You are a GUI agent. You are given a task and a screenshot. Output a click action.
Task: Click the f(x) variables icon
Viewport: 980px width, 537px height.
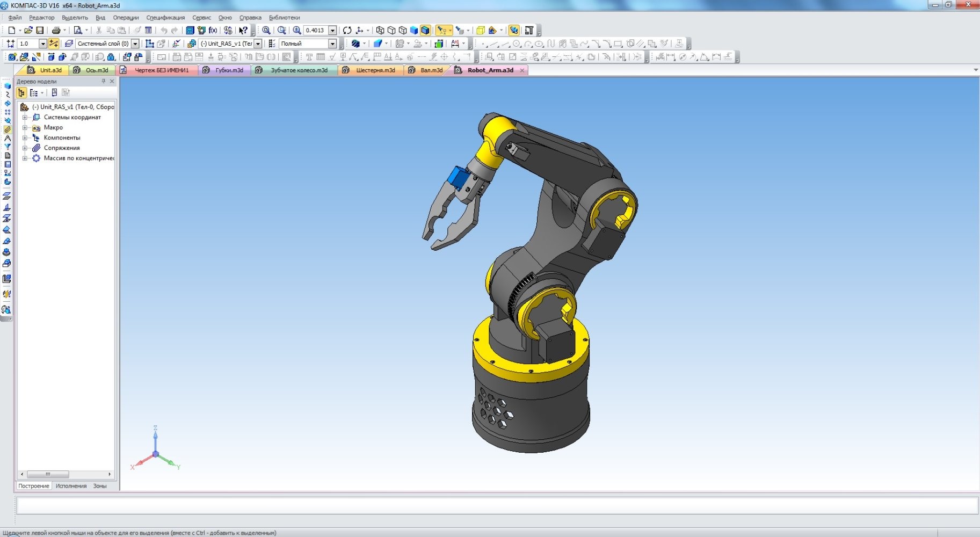tap(213, 31)
